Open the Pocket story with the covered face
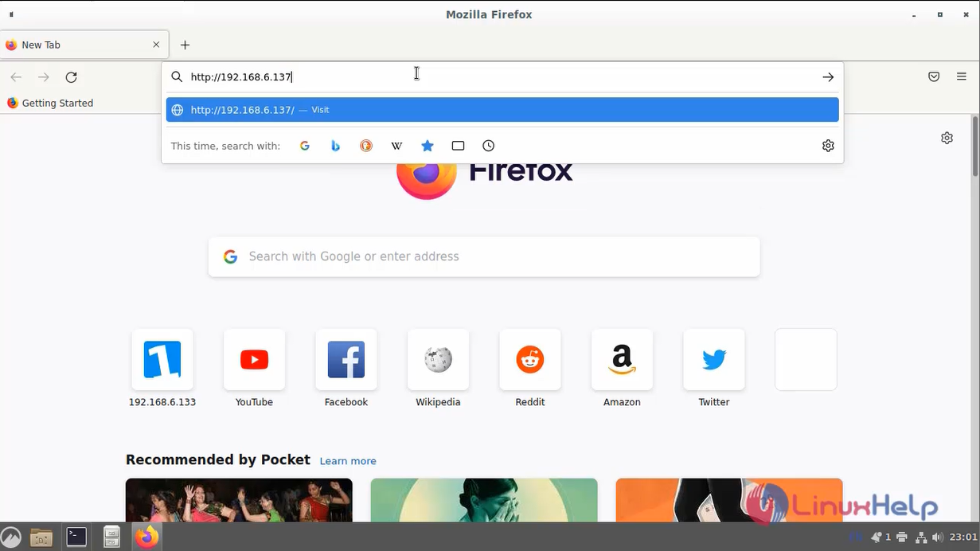The height and width of the screenshot is (551, 980). [484, 500]
